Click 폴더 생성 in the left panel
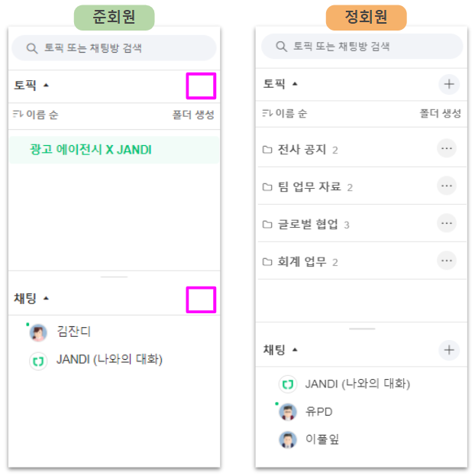 193,115
